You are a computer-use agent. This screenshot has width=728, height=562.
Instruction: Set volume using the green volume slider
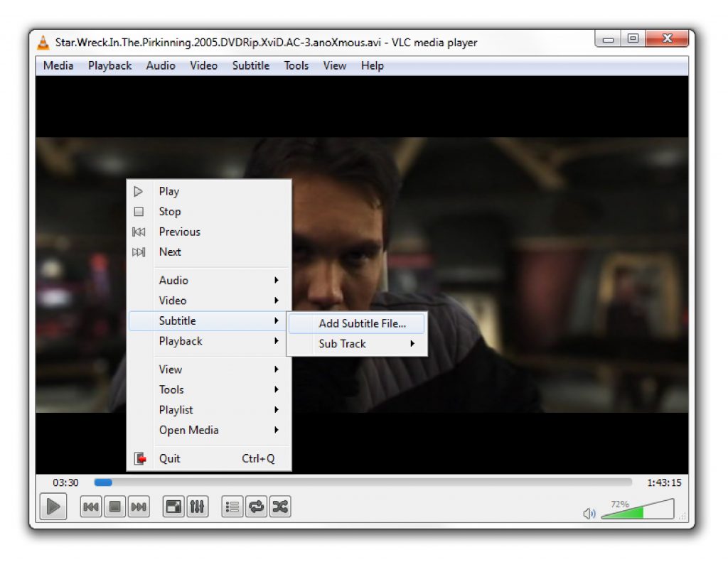(636, 510)
